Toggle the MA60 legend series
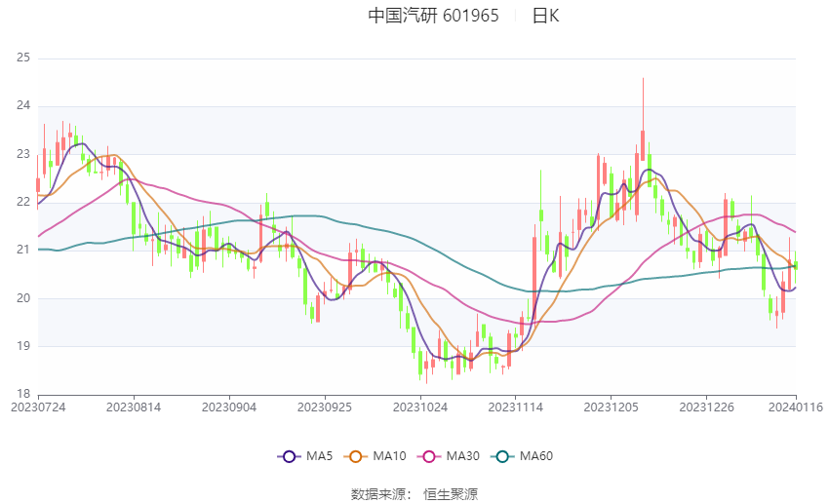Viewport: 829px width, 504px height. [522, 456]
